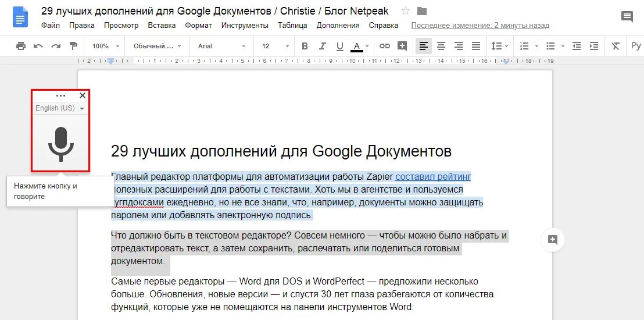The image size is (644, 320).
Task: Click paragraph starting Самые первые редакторы
Action: [302, 294]
